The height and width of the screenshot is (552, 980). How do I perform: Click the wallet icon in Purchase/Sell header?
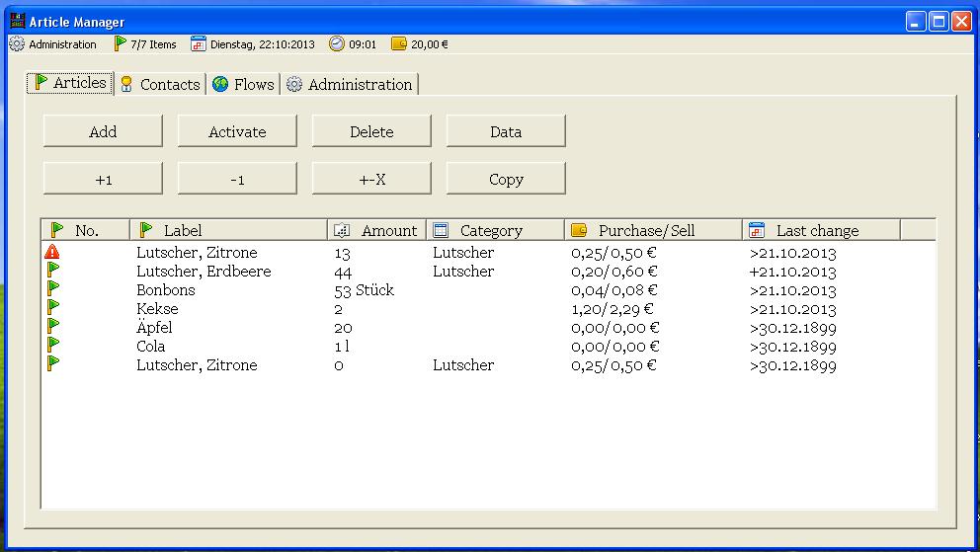579,230
